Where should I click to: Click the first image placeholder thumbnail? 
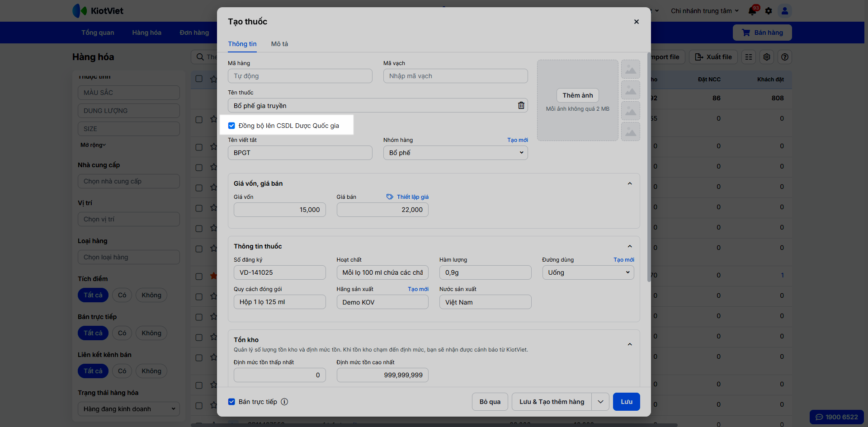pos(631,70)
